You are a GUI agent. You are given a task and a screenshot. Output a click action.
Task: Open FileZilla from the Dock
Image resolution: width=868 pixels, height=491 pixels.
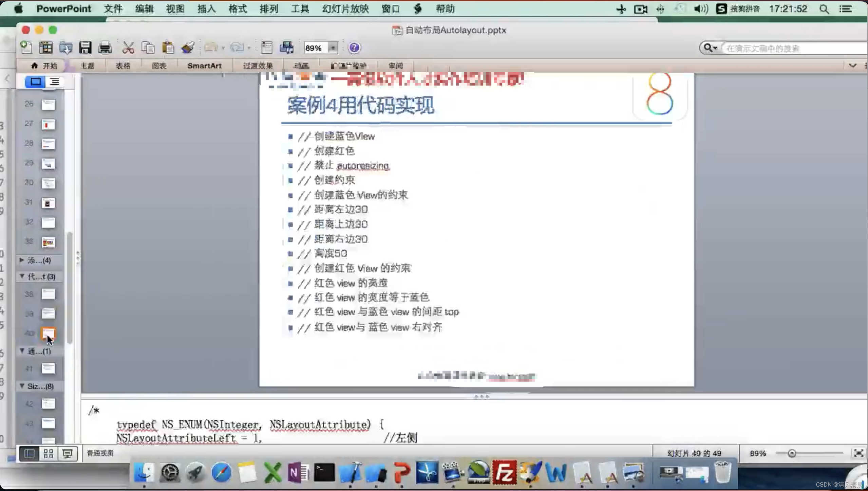click(x=504, y=472)
